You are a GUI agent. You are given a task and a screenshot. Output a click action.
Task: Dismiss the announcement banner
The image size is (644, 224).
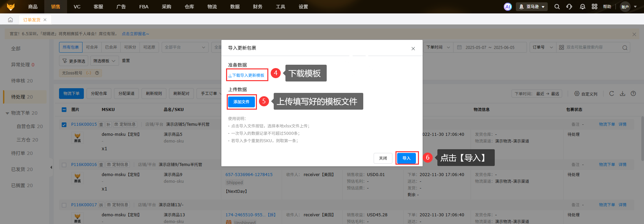(634, 34)
